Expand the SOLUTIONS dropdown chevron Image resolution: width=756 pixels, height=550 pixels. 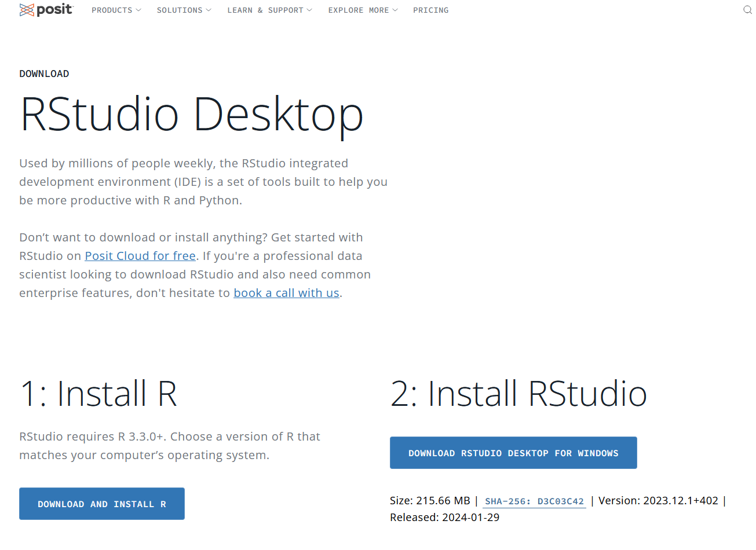(x=207, y=10)
